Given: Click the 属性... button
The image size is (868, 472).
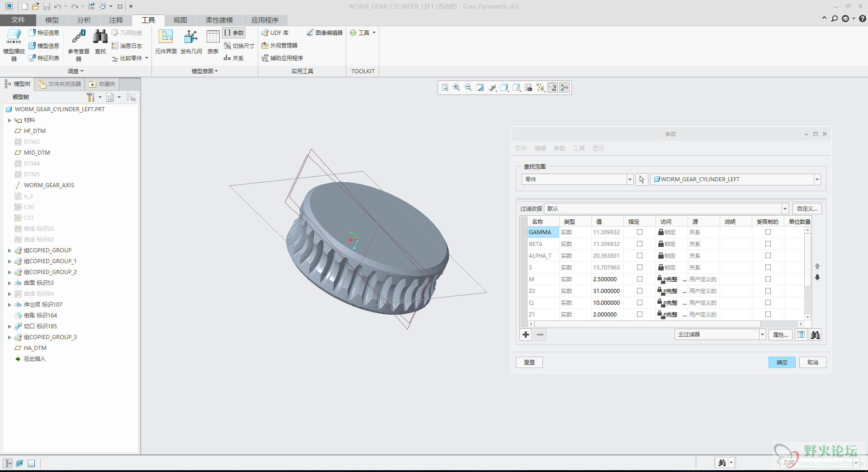Looking at the screenshot, I should click(780, 335).
